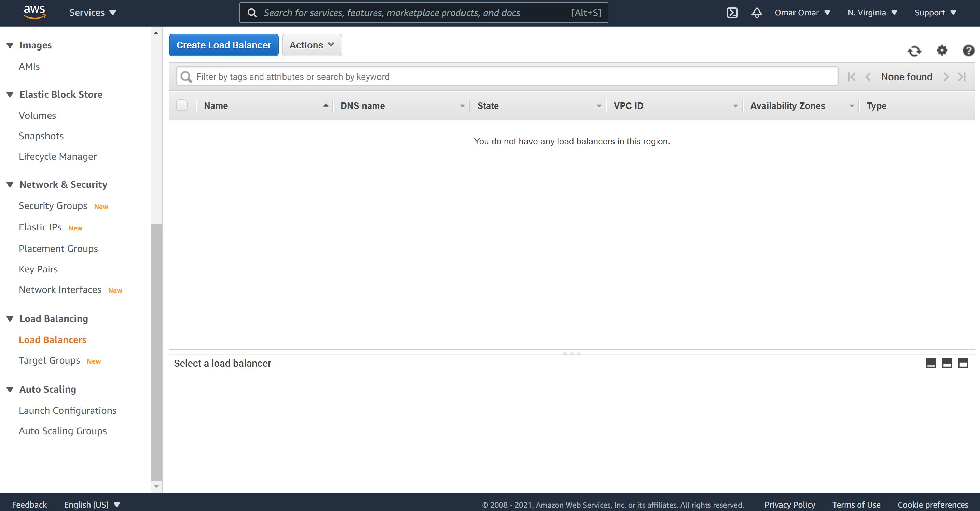Open Elastic IPs in the sidebar
Screen dimensions: 980x511
pyautogui.click(x=40, y=227)
